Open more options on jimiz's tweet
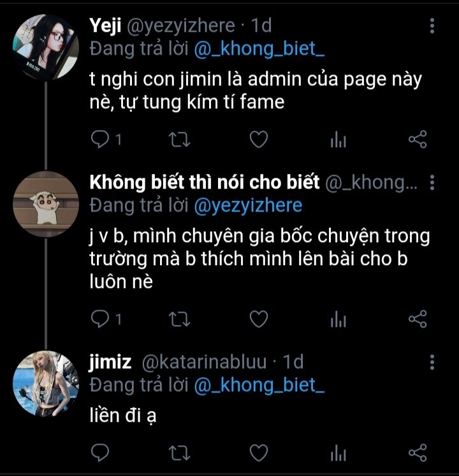 tap(433, 363)
